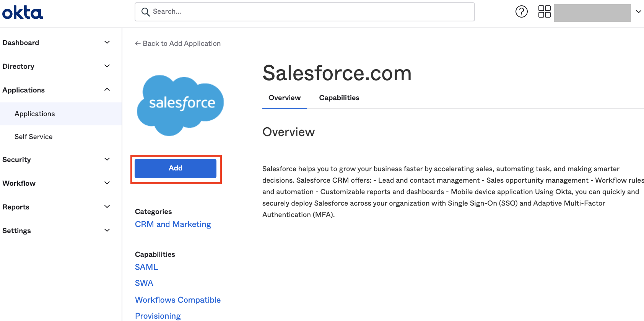644x321 pixels.
Task: Click inside the Search field
Action: (x=310, y=12)
